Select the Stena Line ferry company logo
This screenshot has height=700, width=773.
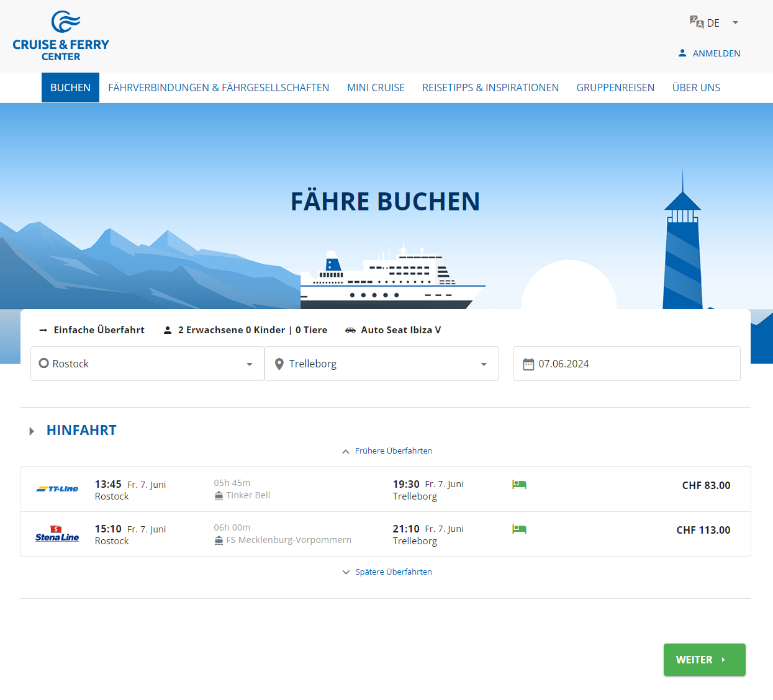pyautogui.click(x=57, y=534)
